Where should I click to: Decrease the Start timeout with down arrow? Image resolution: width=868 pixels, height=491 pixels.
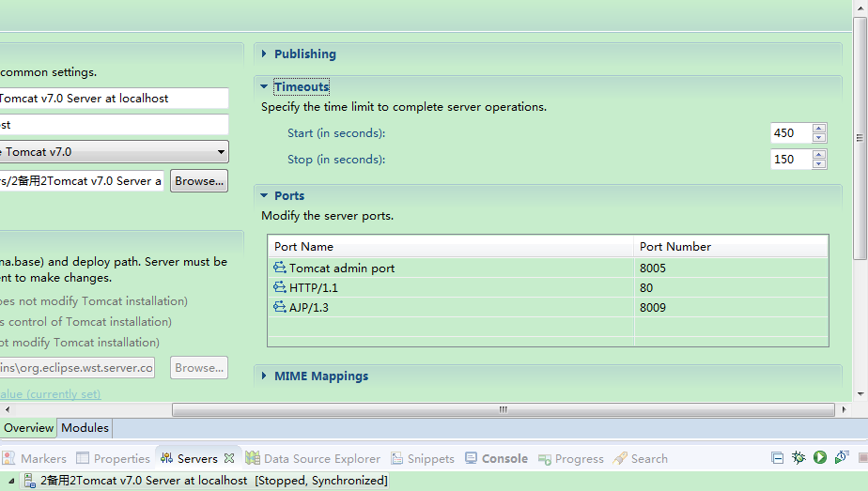(x=819, y=138)
